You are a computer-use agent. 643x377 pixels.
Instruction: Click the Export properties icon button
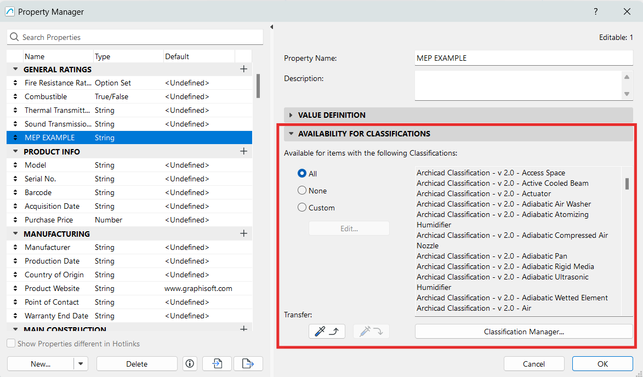pos(248,363)
